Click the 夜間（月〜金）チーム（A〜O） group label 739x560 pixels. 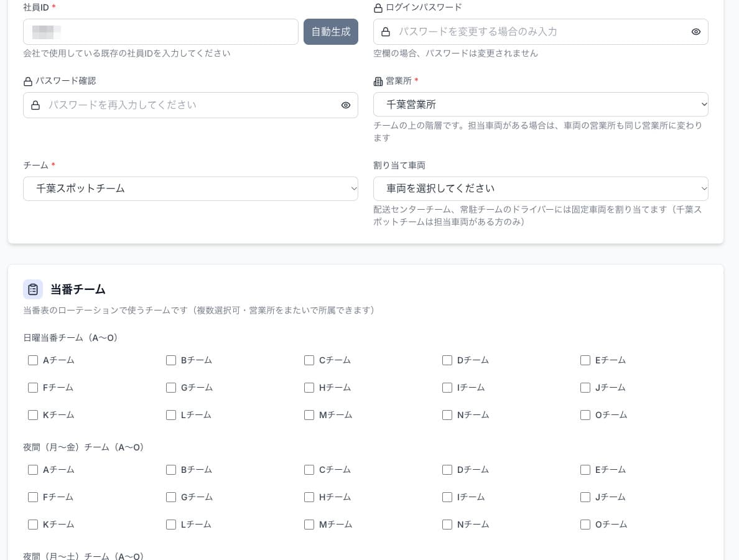(83, 447)
